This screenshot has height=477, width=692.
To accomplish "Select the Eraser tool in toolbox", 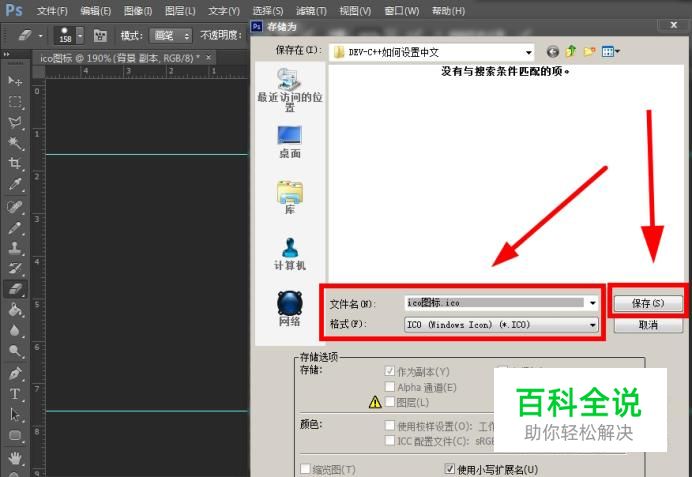I will [x=15, y=289].
